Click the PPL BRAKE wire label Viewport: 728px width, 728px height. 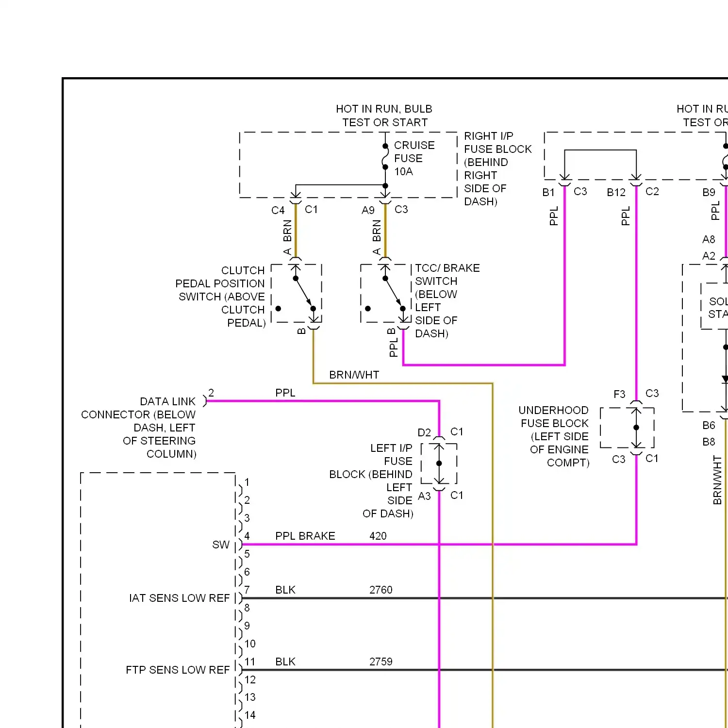coord(305,536)
